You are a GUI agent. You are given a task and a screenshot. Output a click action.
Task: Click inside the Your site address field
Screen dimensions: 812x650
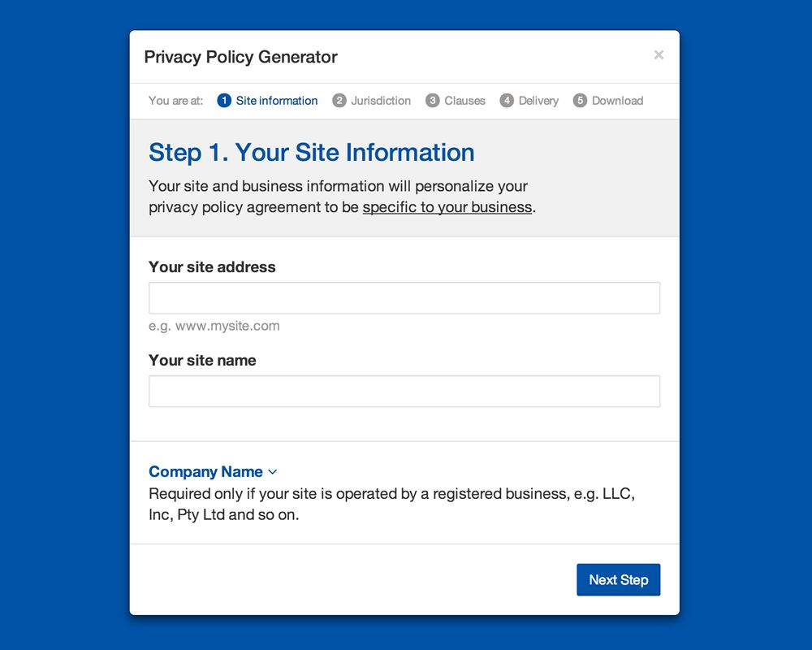(404, 297)
